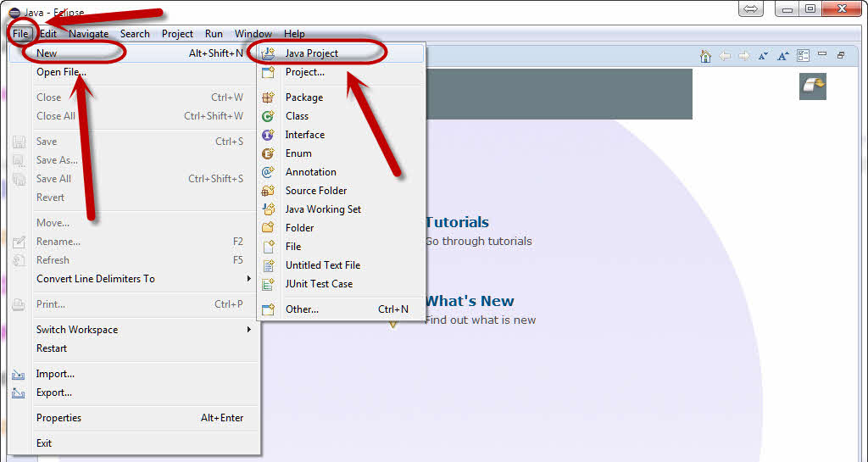Viewport: 868px width, 462px height.
Task: Click the forward navigation arrow icon
Action: click(744, 56)
